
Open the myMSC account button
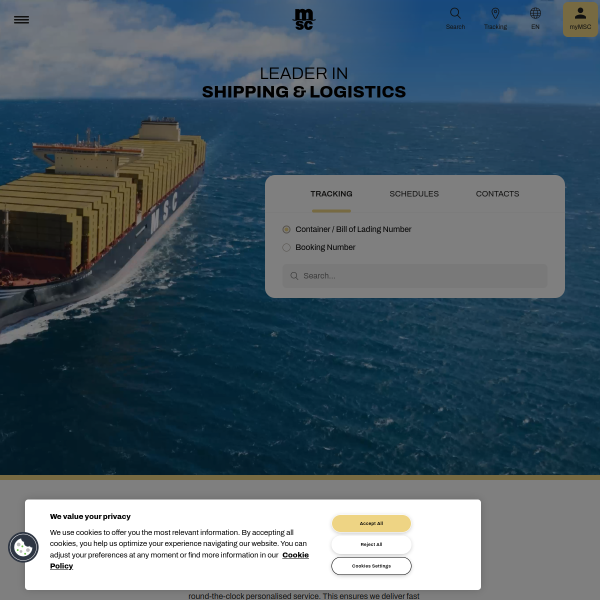point(580,19)
